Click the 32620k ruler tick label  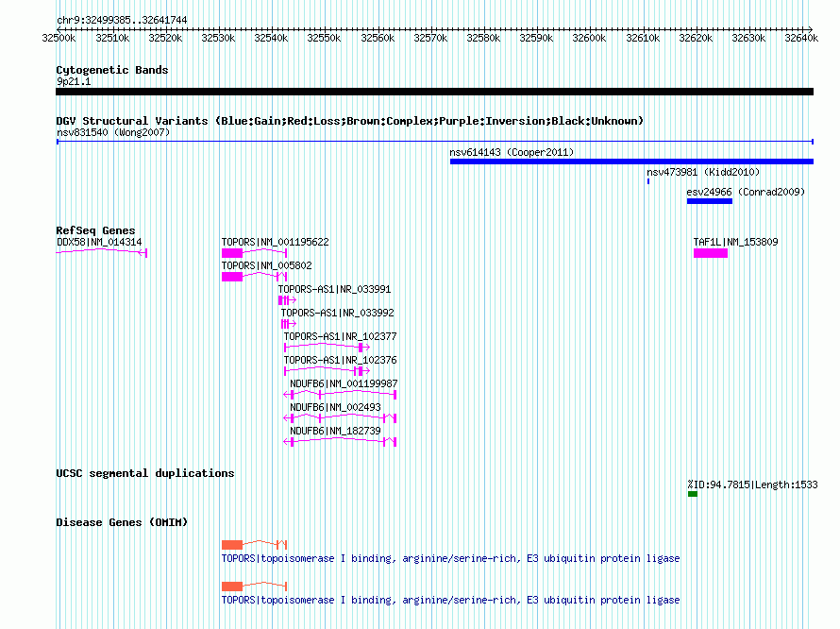pos(696,38)
